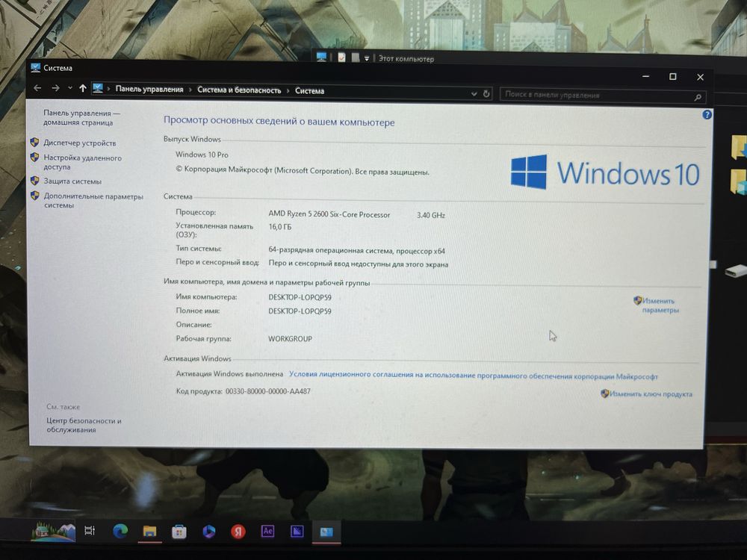Click the search magnifier icon
The height and width of the screenshot is (560, 747).
(698, 97)
